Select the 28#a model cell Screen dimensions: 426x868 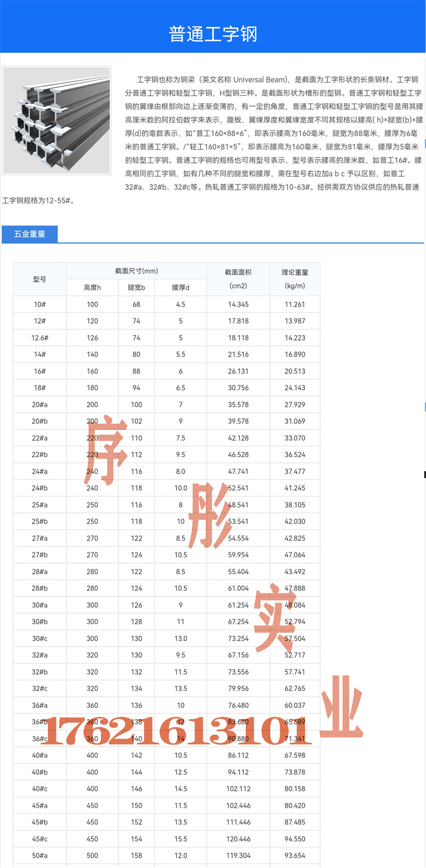pyautogui.click(x=39, y=572)
